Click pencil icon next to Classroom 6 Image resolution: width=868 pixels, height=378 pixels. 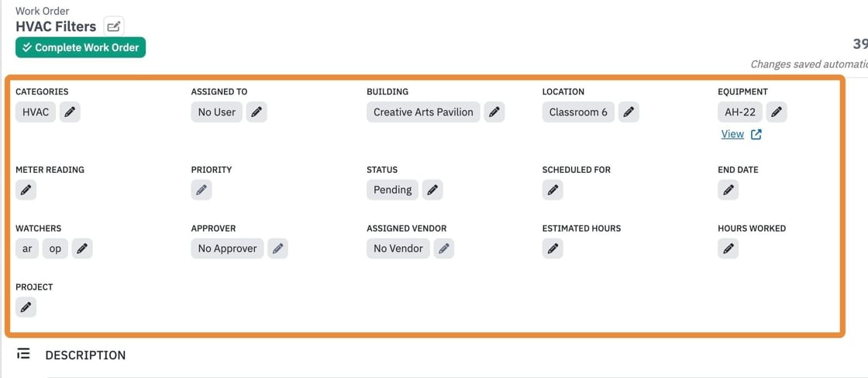(629, 112)
